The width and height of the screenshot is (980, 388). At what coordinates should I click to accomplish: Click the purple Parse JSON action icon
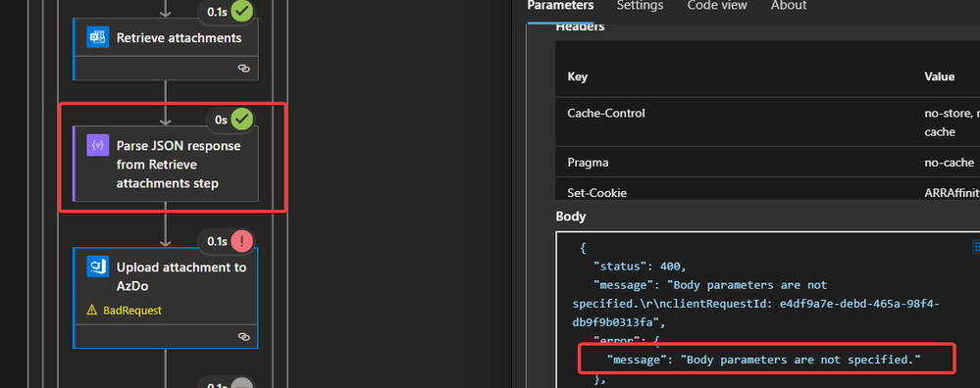(x=97, y=145)
